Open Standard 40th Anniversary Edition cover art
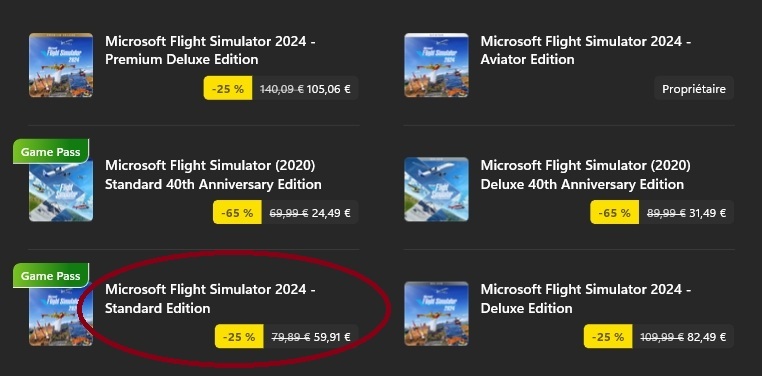Viewport: 762px width, 376px height. (61, 189)
